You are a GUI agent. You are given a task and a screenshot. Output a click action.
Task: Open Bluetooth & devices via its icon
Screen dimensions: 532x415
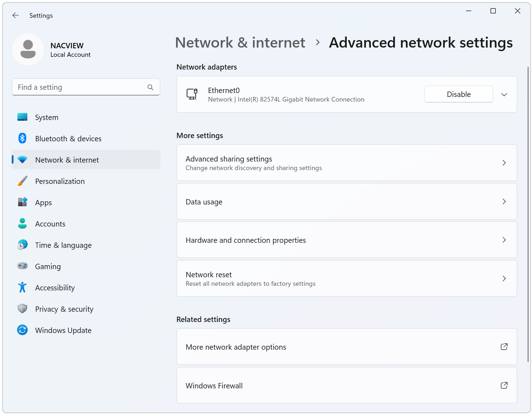[x=22, y=138]
